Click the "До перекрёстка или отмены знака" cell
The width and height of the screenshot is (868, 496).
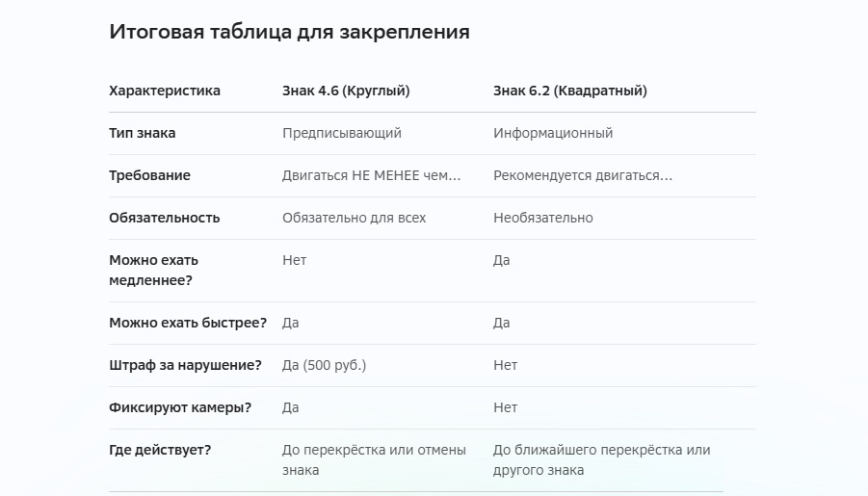pos(374,460)
